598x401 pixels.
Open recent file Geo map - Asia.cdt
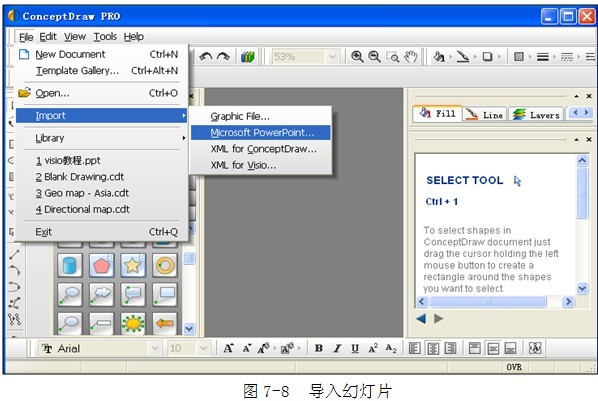point(102,193)
